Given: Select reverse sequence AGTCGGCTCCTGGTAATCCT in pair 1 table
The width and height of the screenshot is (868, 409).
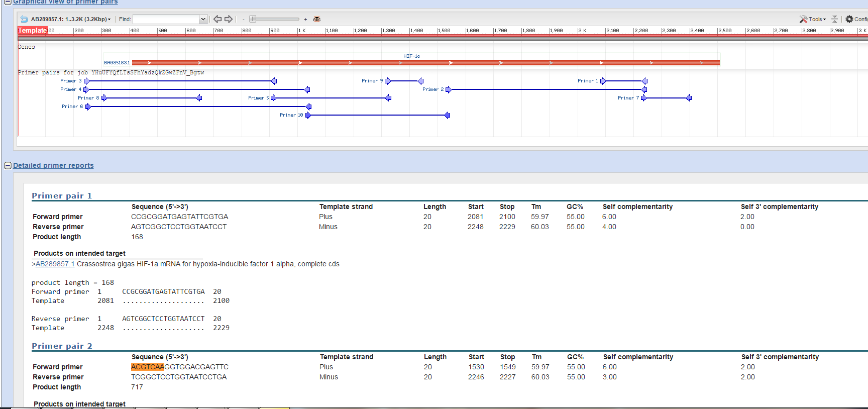Looking at the screenshot, I should pyautogui.click(x=179, y=227).
